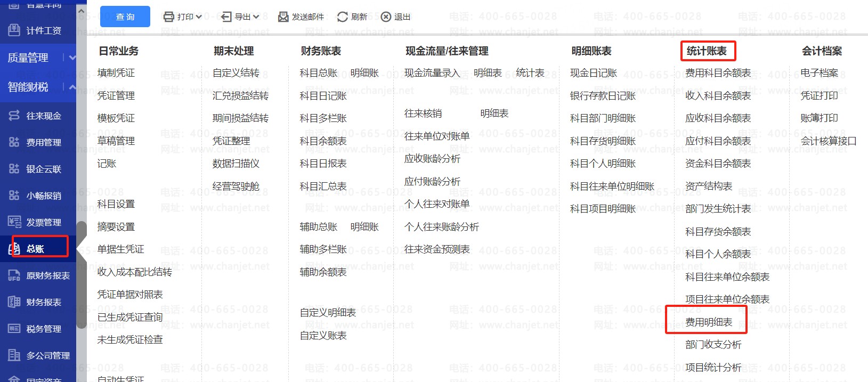This screenshot has width=868, height=382.
Task: Open 现金日记账 under 明细账表
Action: (x=594, y=73)
